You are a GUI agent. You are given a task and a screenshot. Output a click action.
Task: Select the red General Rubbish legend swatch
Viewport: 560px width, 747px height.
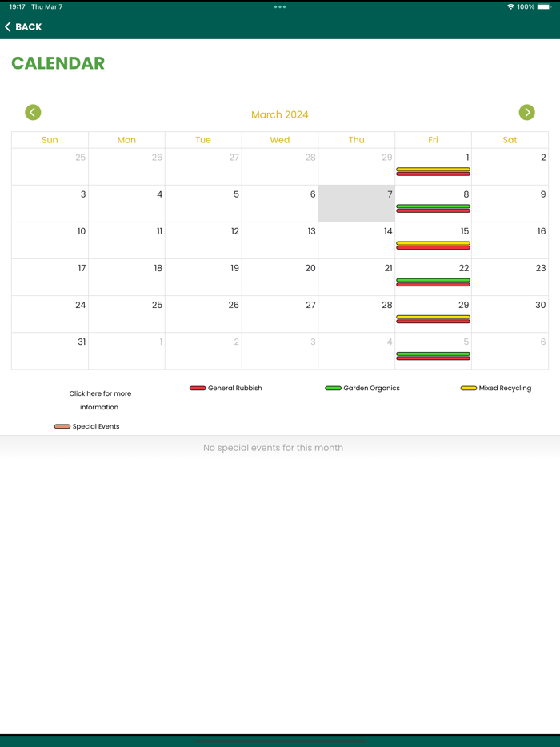[x=198, y=388]
